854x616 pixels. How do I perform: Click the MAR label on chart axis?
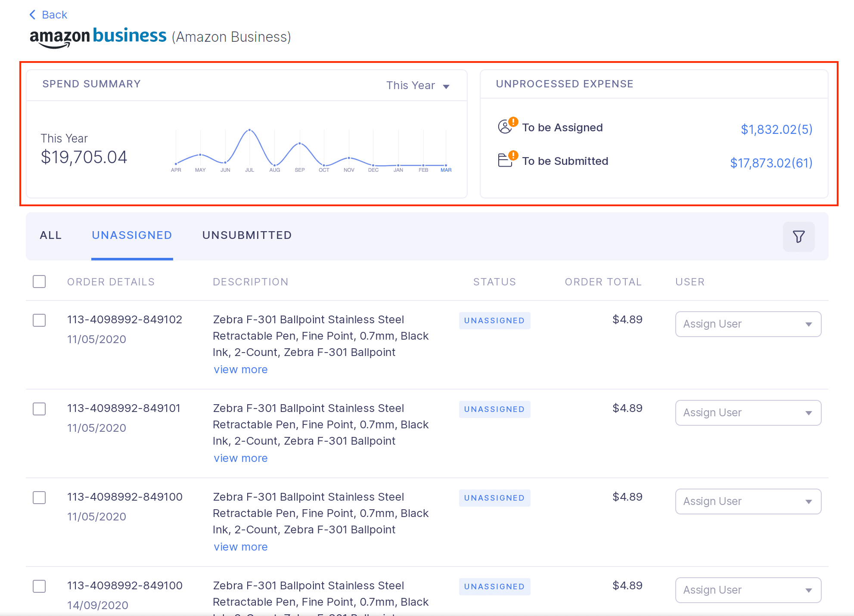tap(446, 170)
